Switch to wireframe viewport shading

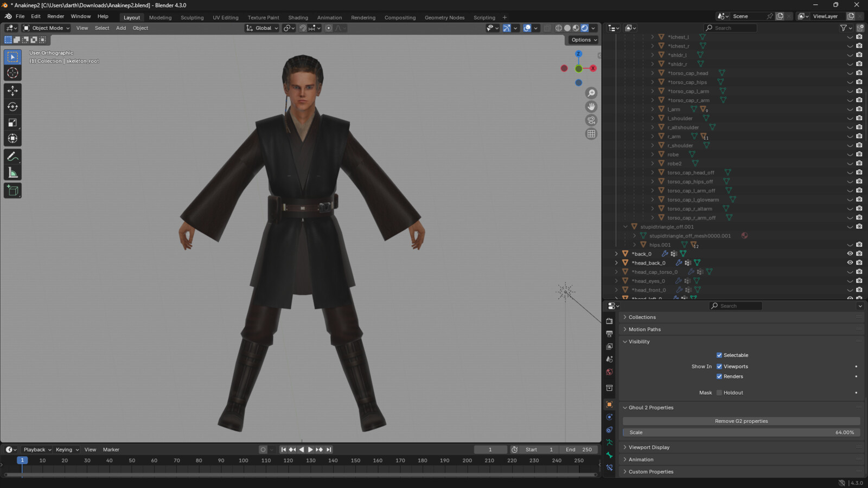point(558,28)
